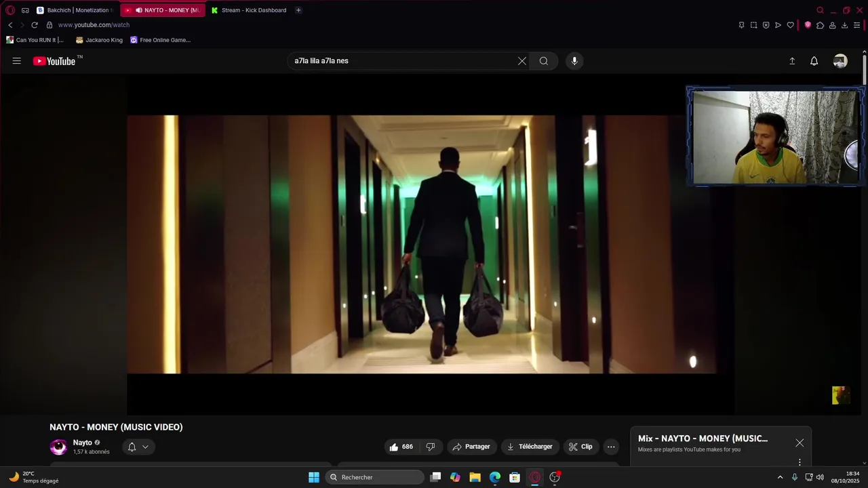This screenshot has height=488, width=868.
Task: Open the GX Corner gamepad icon
Action: tap(25, 10)
